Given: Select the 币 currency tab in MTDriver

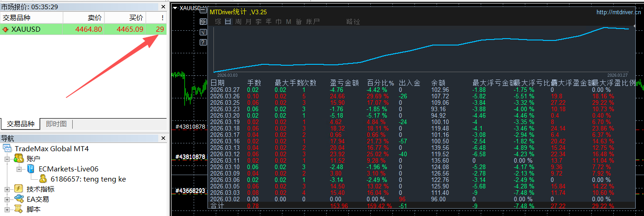Looking at the screenshot, I should point(278,22).
